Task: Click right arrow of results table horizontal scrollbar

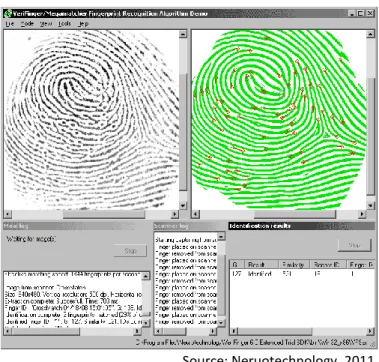Action: click(371, 331)
